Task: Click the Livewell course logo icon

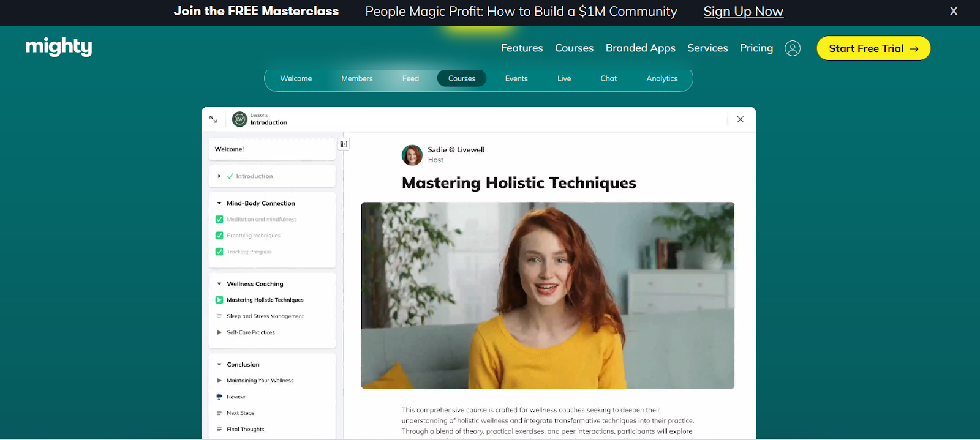Action: pos(239,119)
